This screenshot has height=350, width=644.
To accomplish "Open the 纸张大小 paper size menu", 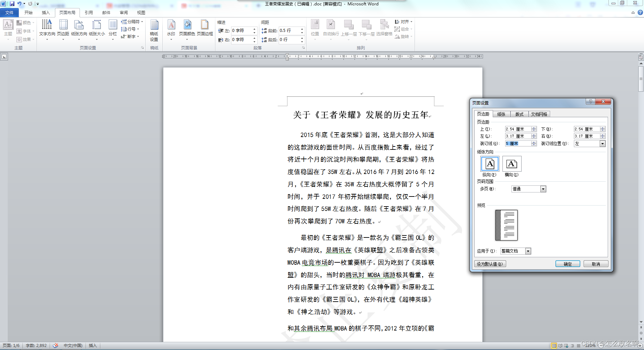I will point(97,30).
